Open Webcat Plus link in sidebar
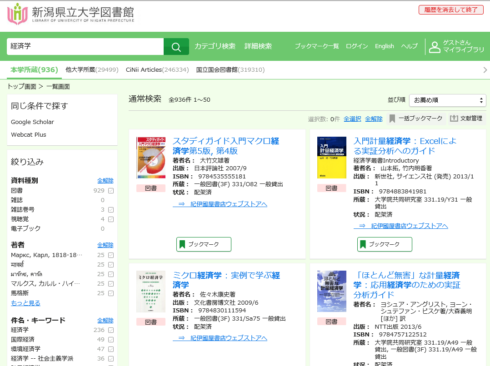This screenshot has height=366, width=490. (x=28, y=135)
